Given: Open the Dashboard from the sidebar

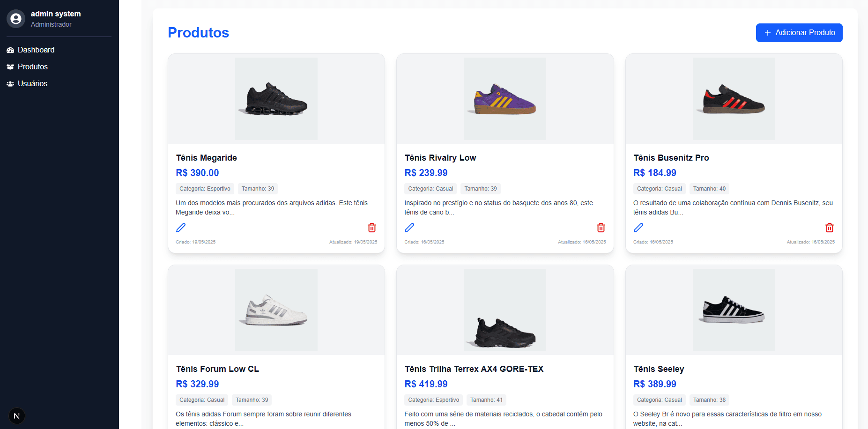Looking at the screenshot, I should [x=36, y=50].
